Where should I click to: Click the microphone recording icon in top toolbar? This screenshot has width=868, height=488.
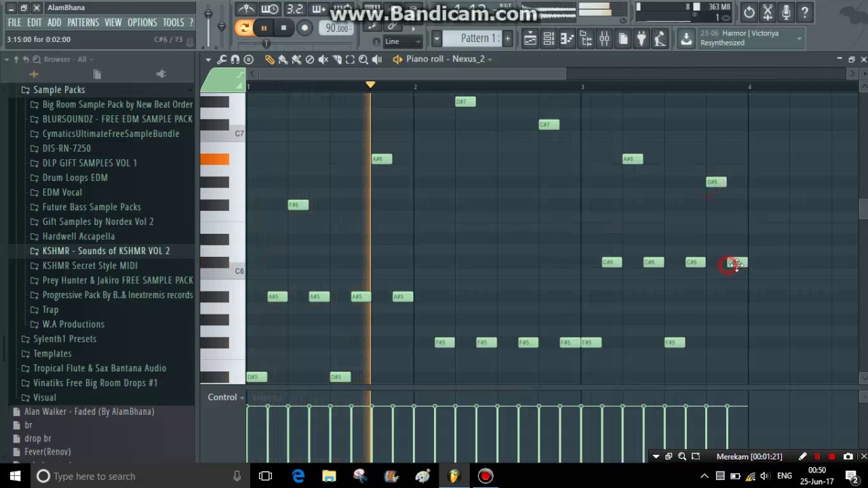pos(786,12)
